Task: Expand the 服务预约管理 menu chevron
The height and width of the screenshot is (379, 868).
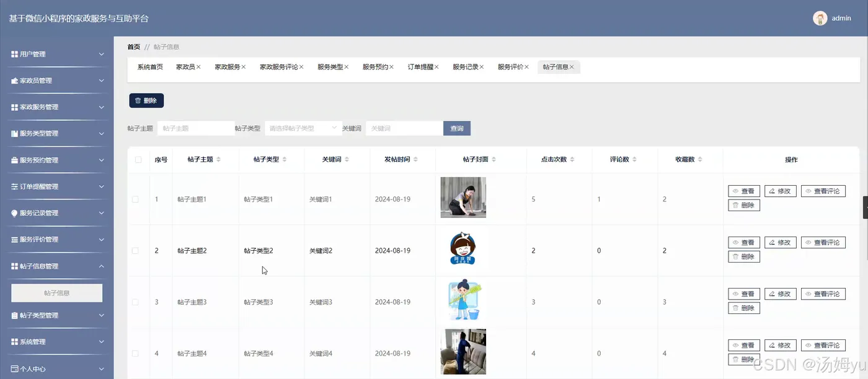Action: pyautogui.click(x=102, y=160)
